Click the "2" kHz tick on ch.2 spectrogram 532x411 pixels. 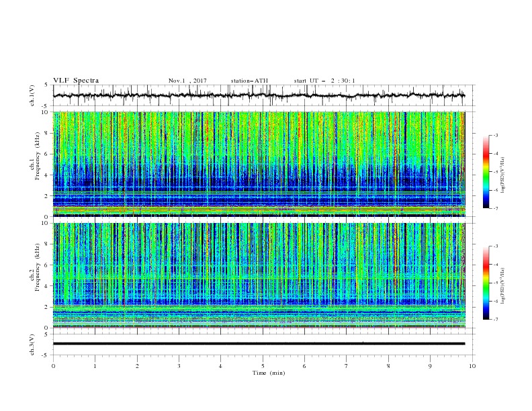pos(47,307)
